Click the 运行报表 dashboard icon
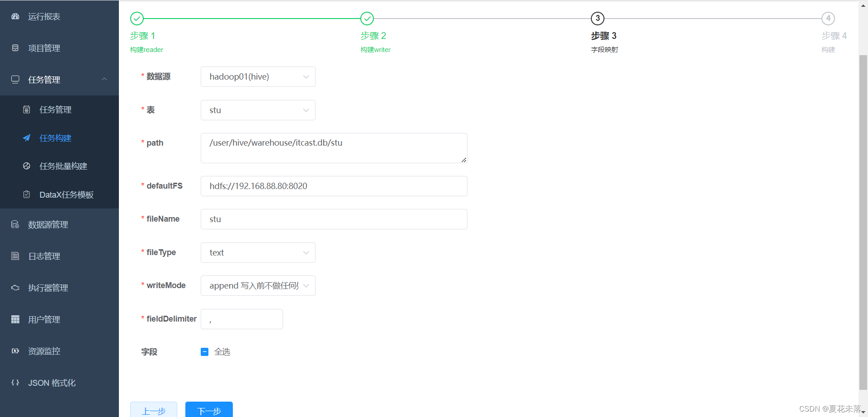Image resolution: width=868 pixels, height=417 pixels. coord(15,16)
